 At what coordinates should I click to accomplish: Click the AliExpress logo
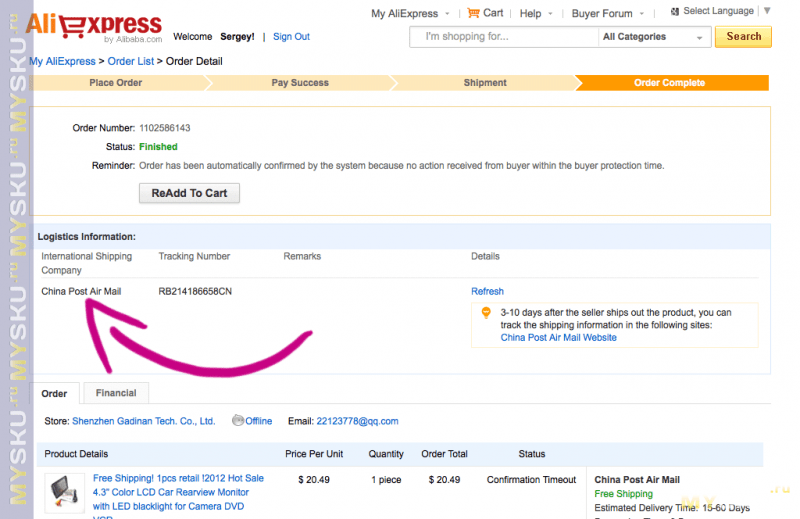(x=94, y=27)
